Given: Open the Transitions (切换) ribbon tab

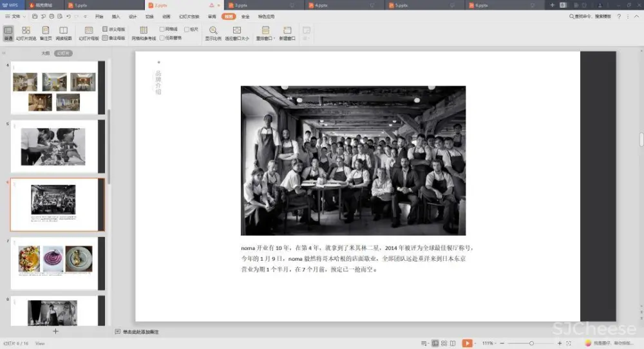Looking at the screenshot, I should pos(149,17).
